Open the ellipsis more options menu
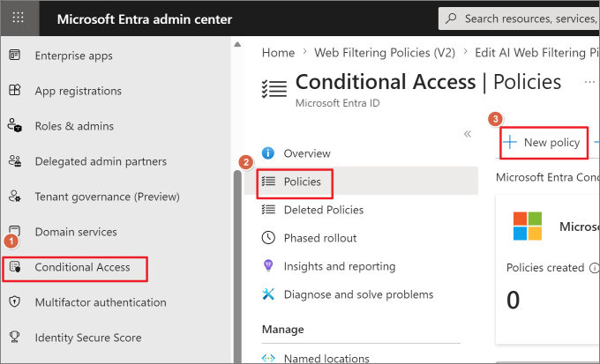 point(589,82)
